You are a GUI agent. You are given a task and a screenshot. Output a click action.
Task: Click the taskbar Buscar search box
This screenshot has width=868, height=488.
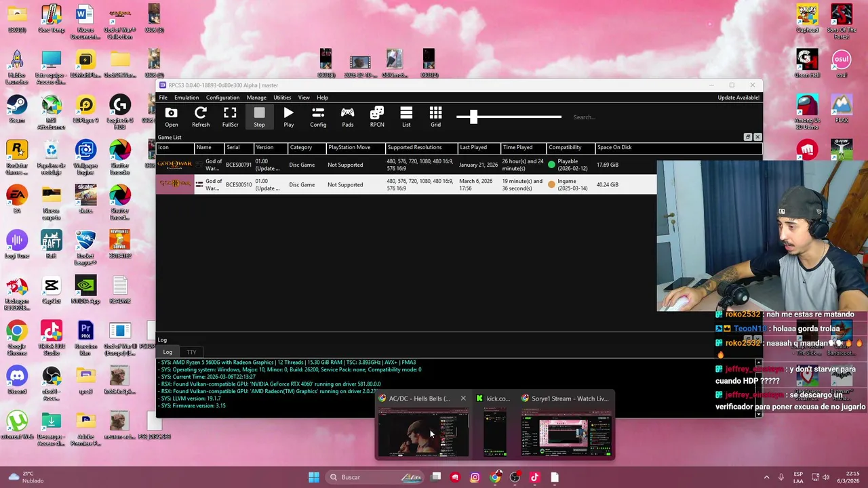376,477
